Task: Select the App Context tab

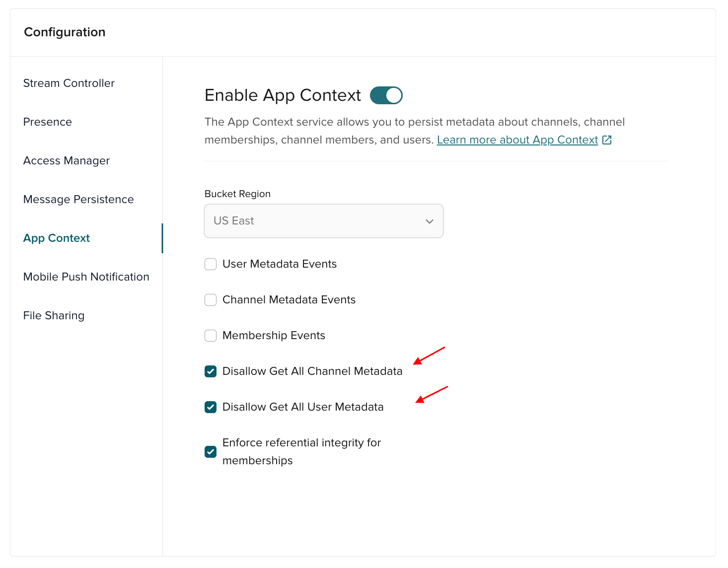Action: (56, 238)
